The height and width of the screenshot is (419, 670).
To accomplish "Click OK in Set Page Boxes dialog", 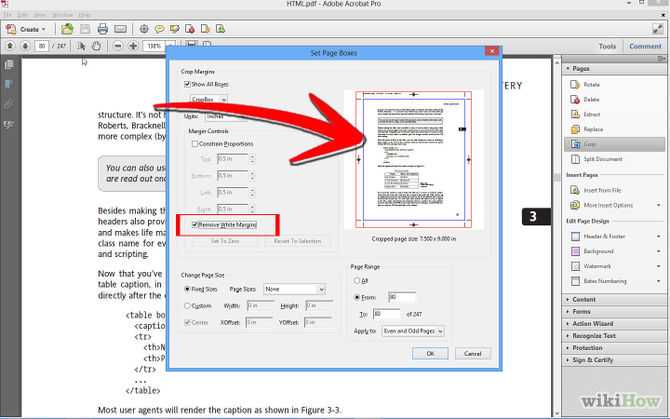I will (430, 354).
